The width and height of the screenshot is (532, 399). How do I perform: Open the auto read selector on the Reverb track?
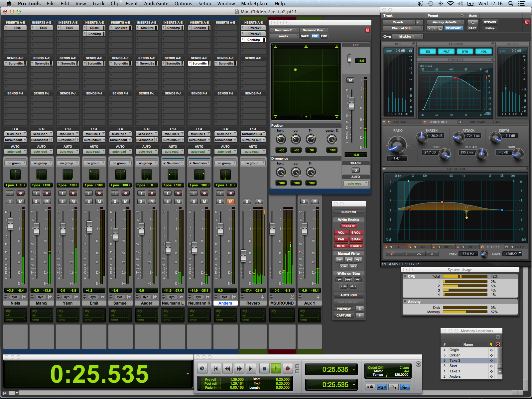(253, 151)
